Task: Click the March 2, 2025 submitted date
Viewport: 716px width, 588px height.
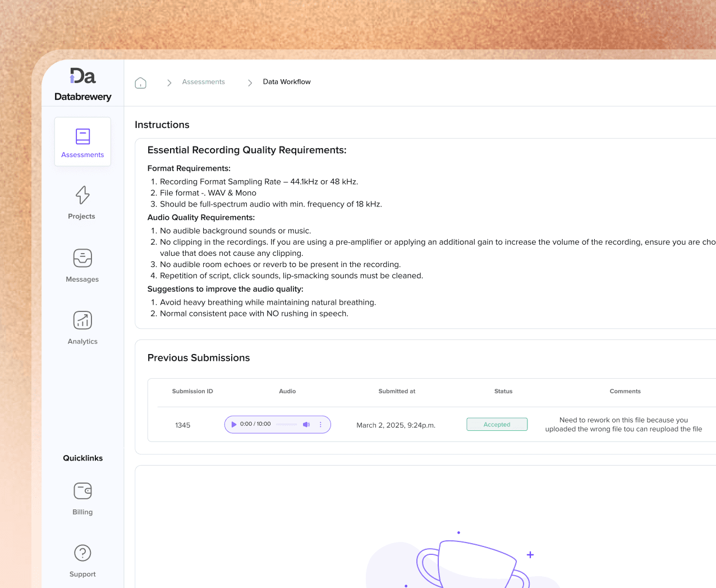Action: point(396,425)
